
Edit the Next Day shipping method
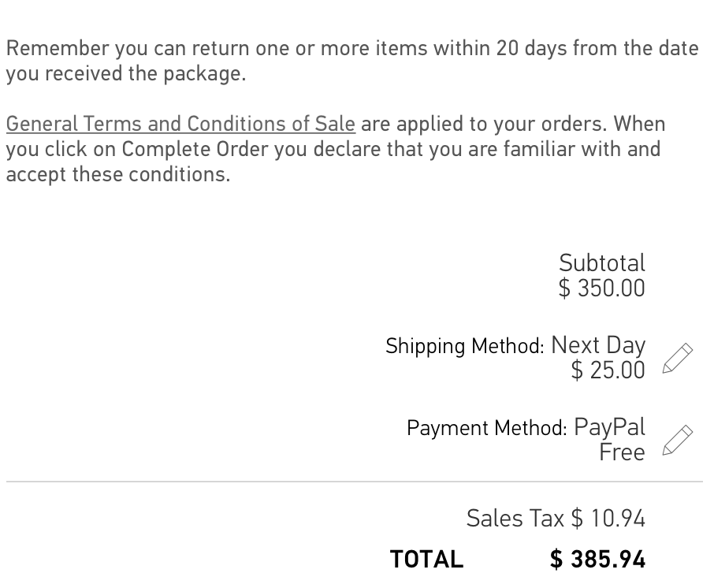point(678,358)
